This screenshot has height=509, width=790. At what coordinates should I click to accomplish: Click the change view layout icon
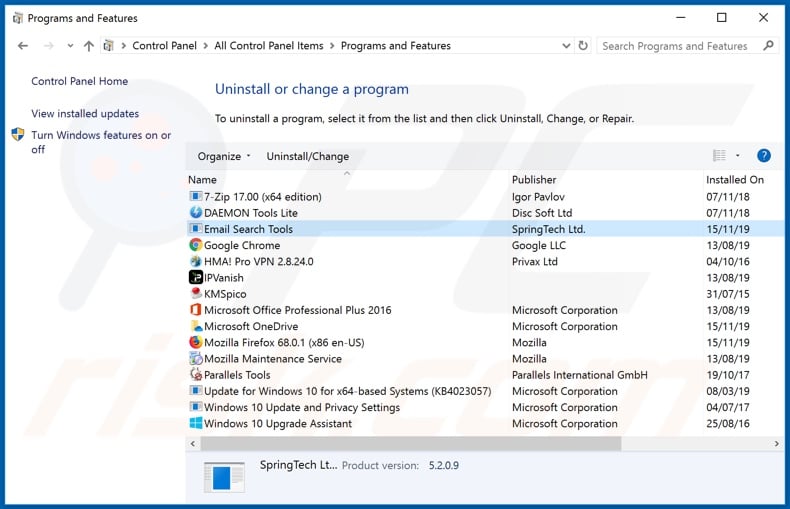point(719,156)
